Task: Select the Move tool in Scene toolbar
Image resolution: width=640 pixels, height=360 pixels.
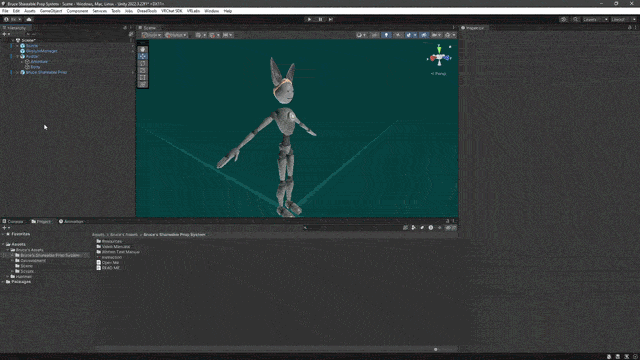Action: [142, 56]
